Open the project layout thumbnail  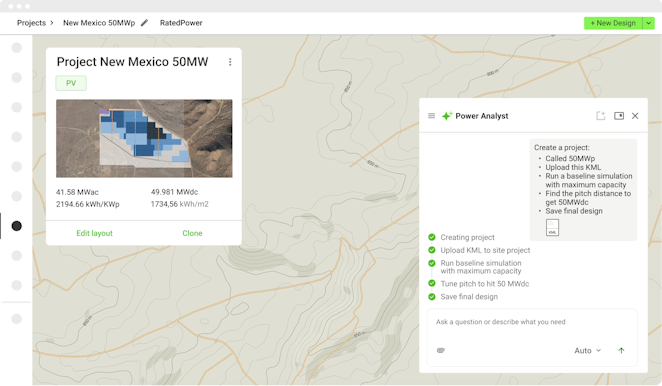pyautogui.click(x=144, y=139)
